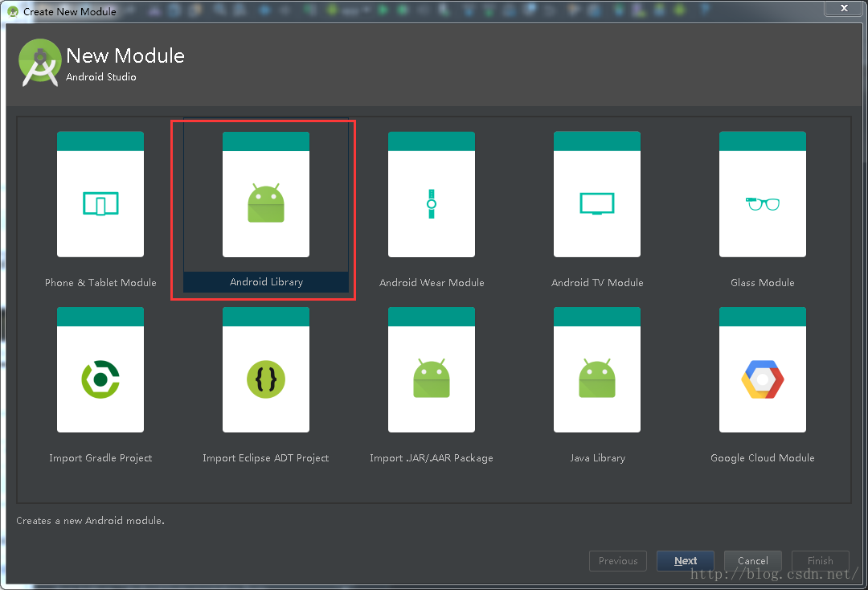This screenshot has width=868, height=590.
Task: Click the Android Studio icon in title bar
Action: point(12,11)
